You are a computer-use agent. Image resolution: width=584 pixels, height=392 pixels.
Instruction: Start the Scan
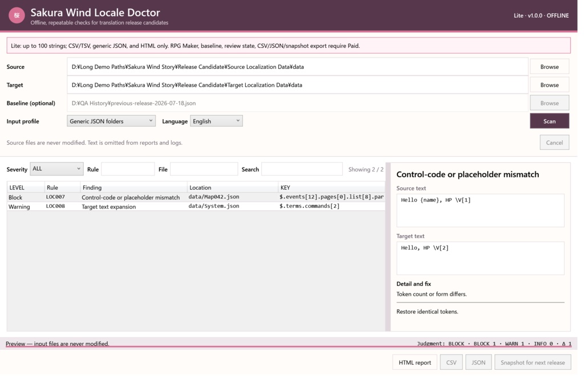click(x=549, y=121)
